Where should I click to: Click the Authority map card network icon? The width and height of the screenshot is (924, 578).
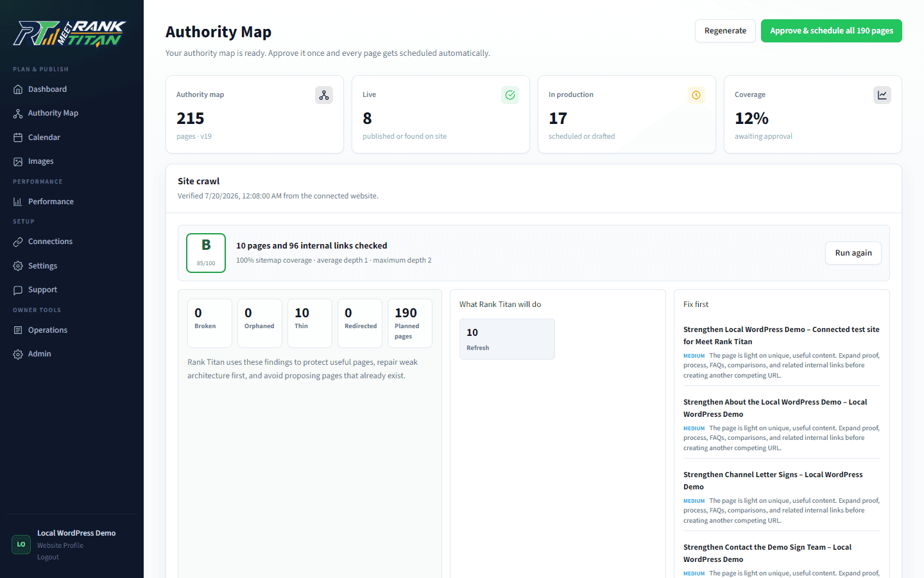tap(324, 95)
